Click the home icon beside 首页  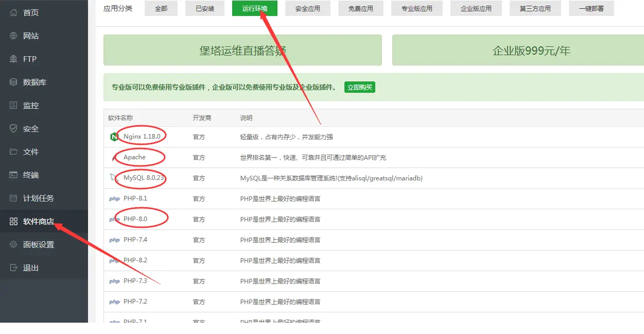point(14,12)
